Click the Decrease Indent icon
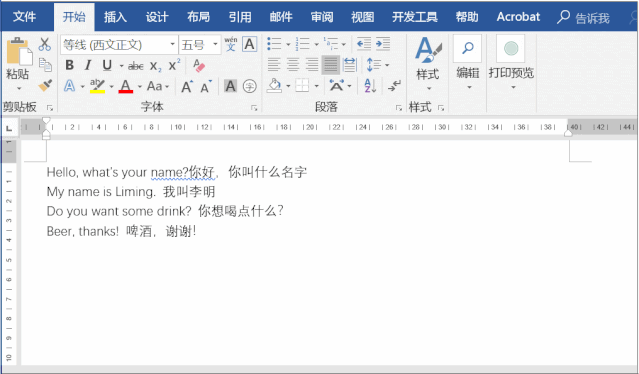Viewport: 639px width, 374px height. coord(364,44)
